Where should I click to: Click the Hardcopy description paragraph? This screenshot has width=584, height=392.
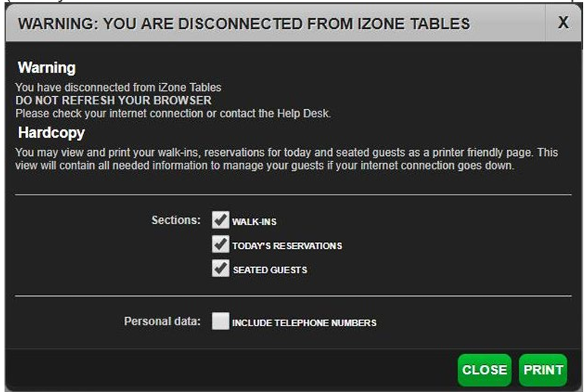(286, 159)
